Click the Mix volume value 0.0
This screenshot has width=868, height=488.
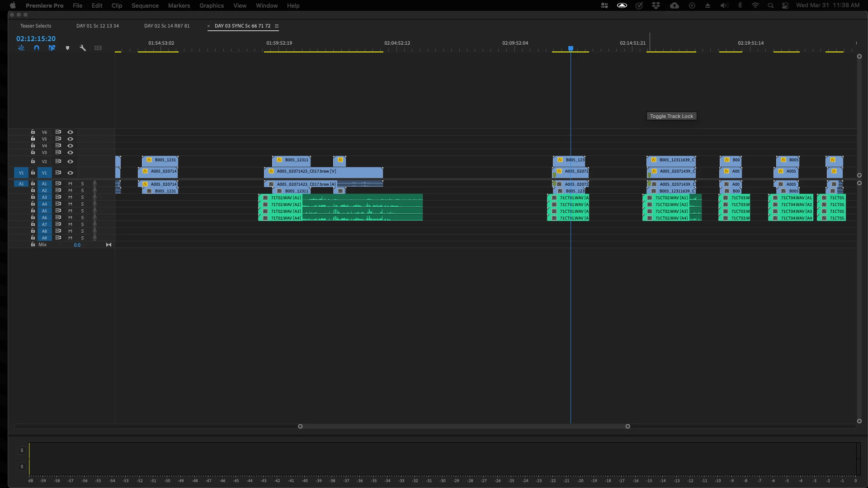click(x=77, y=245)
